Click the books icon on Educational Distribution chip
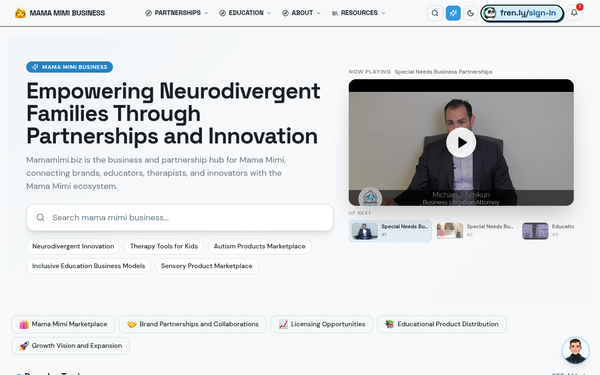The height and width of the screenshot is (375, 600). (x=390, y=324)
